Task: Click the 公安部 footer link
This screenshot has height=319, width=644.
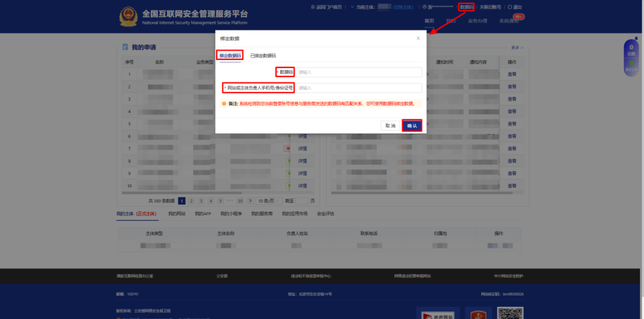Action: coord(222,277)
